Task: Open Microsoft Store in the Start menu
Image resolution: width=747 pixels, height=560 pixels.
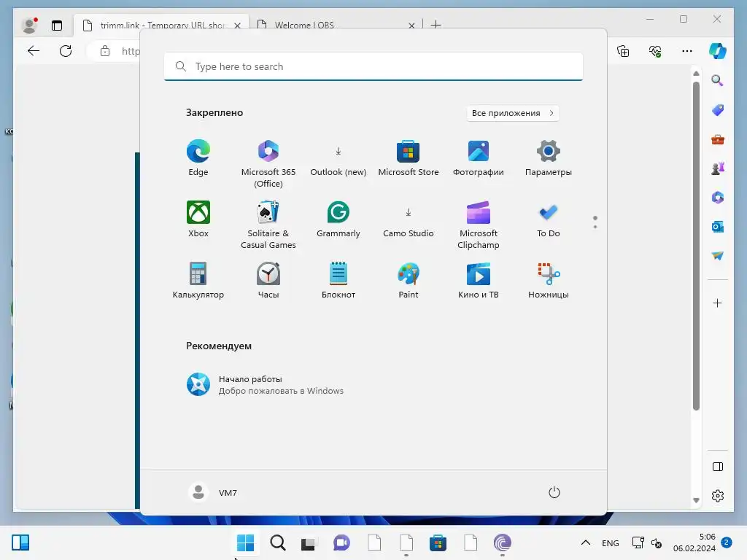Action: tap(409, 158)
